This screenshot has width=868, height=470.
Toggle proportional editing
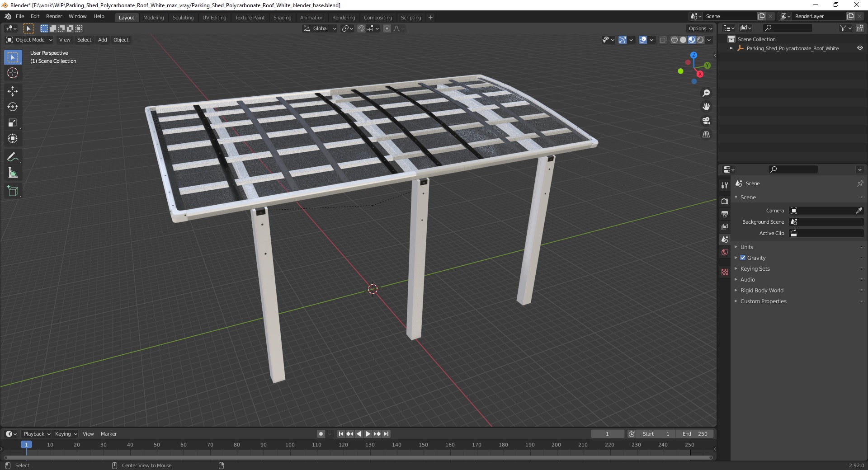point(387,28)
